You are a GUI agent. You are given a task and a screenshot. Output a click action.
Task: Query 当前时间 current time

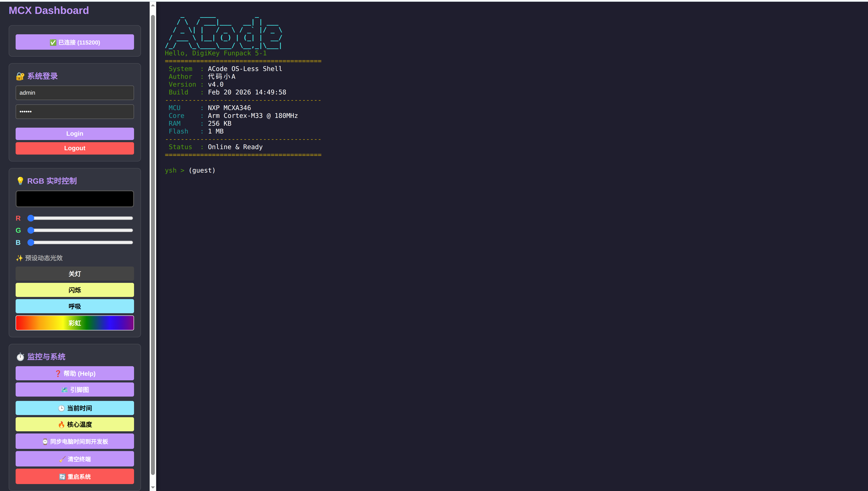coord(74,408)
